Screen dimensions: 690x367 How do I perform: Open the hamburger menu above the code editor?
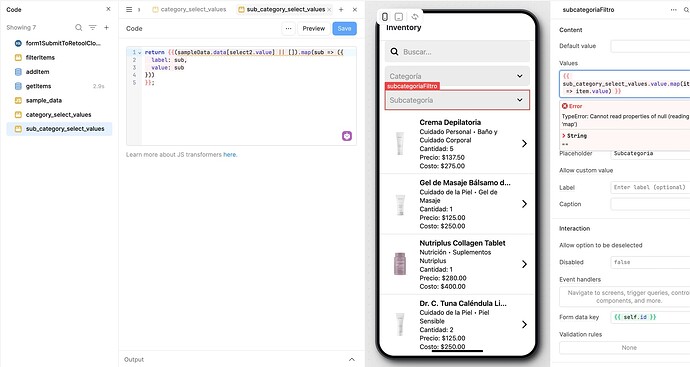pos(129,9)
